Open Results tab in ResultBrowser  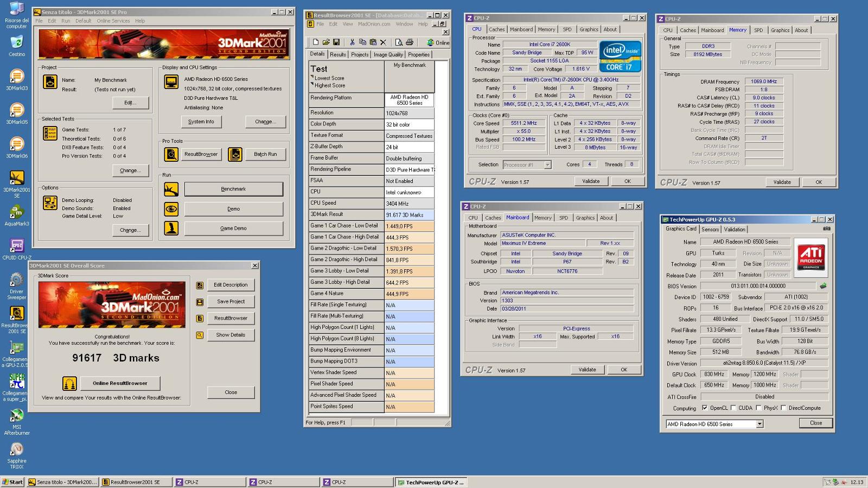pos(338,54)
